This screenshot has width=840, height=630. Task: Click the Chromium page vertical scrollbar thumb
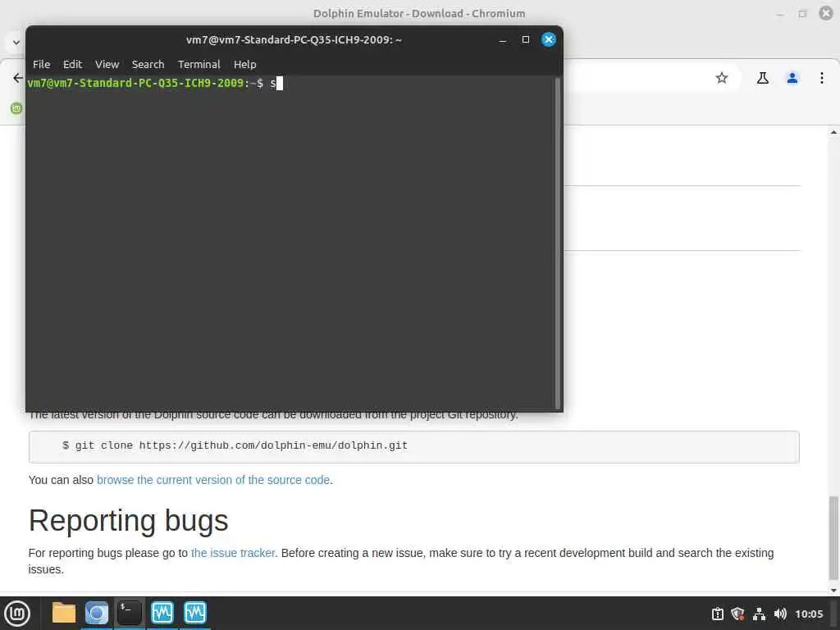coord(833,538)
